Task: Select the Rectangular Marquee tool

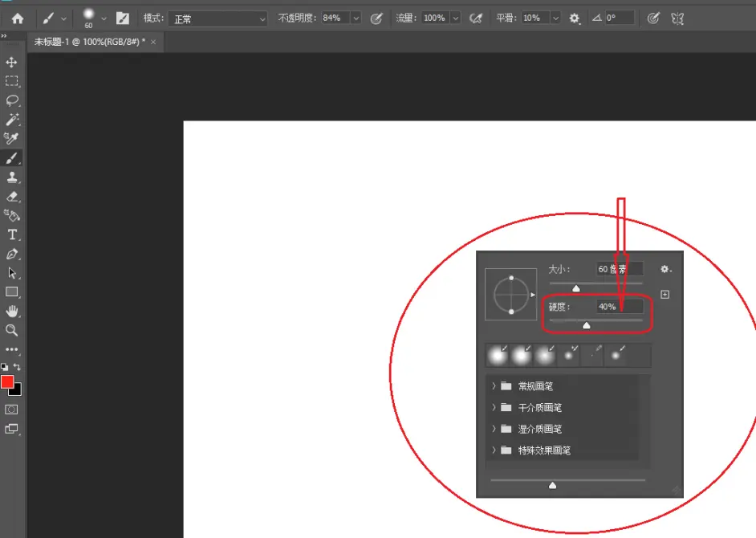Action: [x=11, y=81]
